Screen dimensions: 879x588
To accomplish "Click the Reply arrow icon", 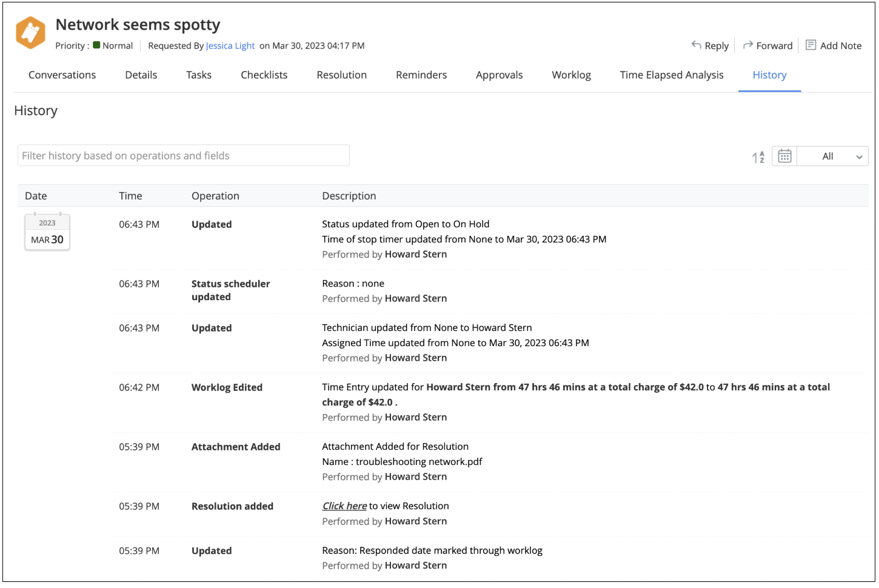I will click(696, 45).
